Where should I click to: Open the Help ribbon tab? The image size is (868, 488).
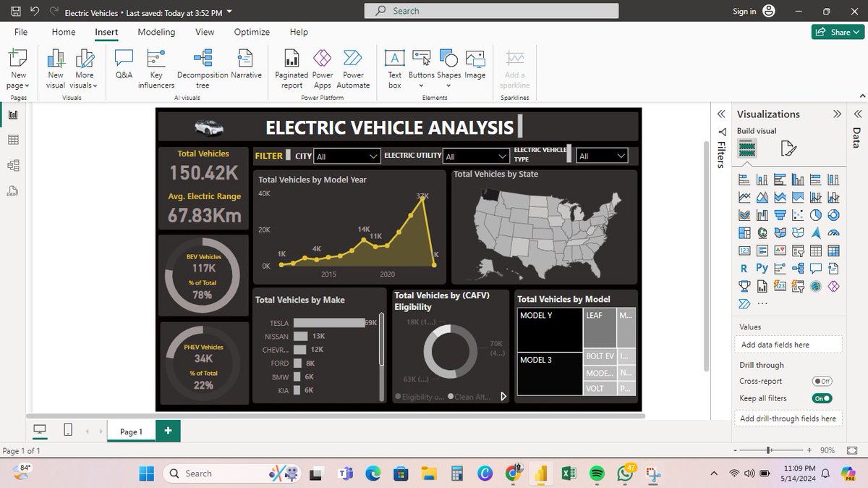point(299,32)
